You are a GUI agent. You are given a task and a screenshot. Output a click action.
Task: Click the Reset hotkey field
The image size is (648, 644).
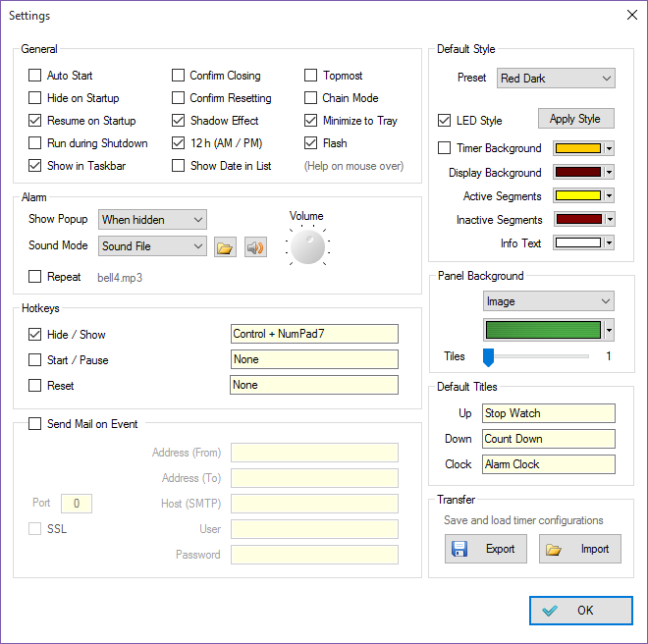click(314, 385)
